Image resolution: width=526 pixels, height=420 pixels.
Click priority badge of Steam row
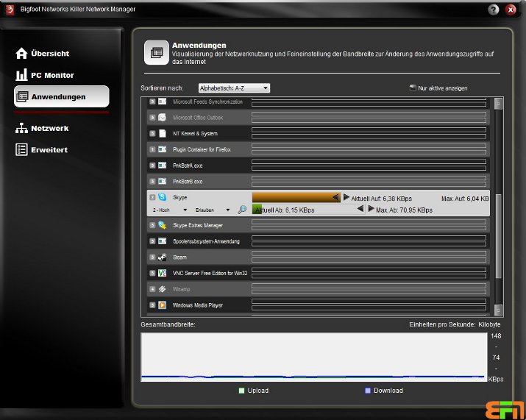coord(152,257)
